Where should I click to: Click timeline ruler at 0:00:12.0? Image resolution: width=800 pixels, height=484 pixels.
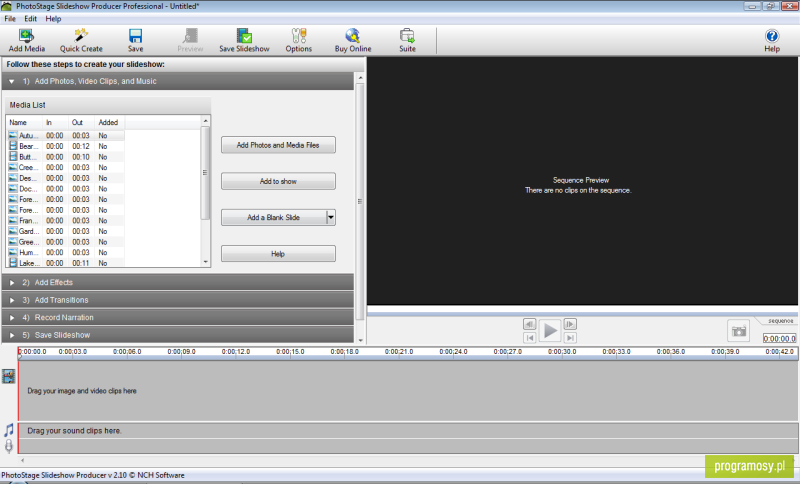236,352
